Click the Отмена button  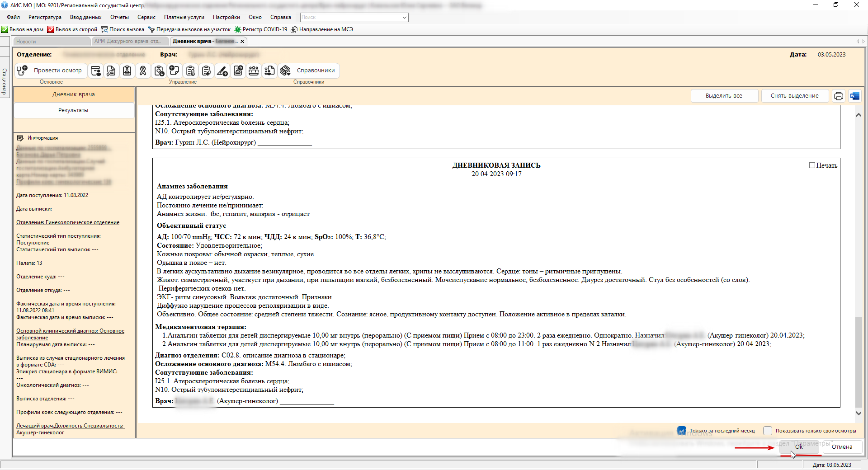[842, 447]
